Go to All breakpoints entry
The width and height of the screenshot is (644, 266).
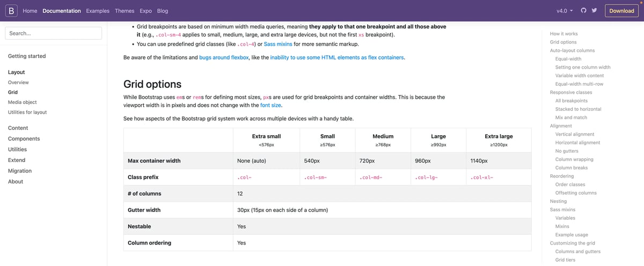[572, 101]
